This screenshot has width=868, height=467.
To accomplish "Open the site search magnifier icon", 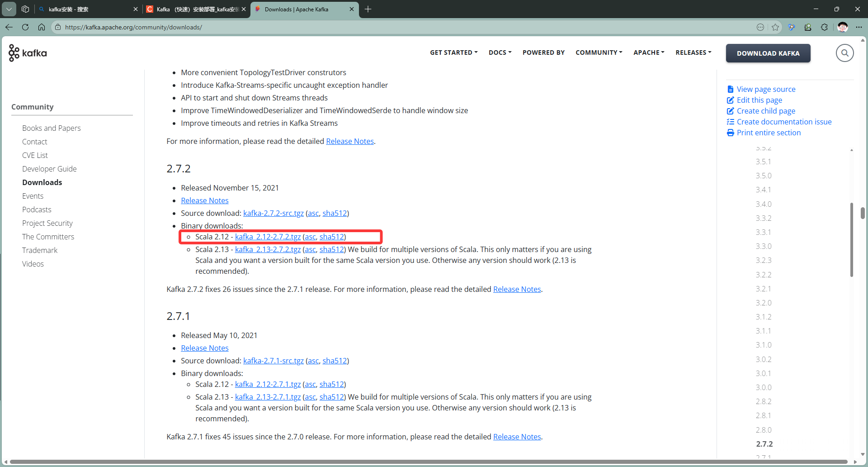I will coord(844,53).
